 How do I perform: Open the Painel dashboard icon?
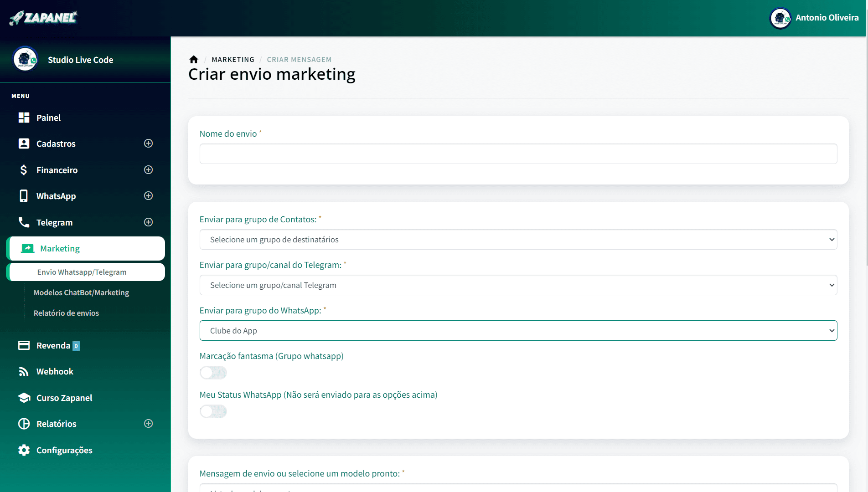(x=24, y=118)
